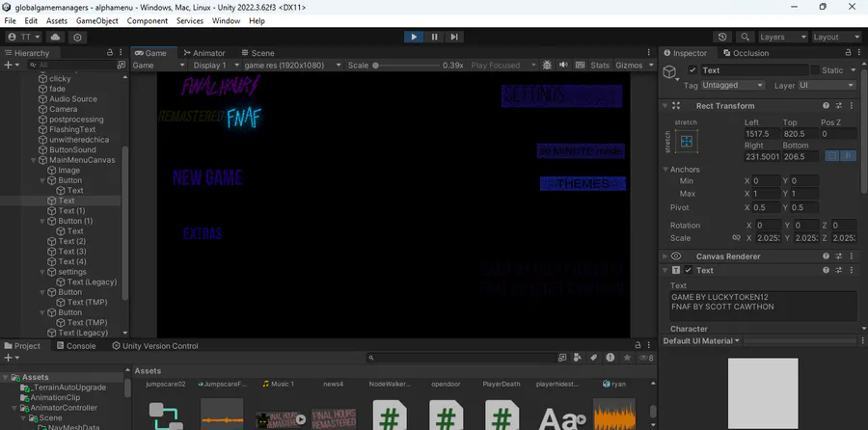Click the Game view Scale slider
The height and width of the screenshot is (430, 868).
tap(407, 66)
